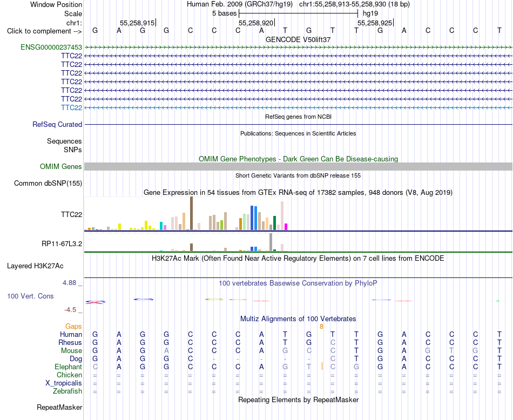Click the Window Position label

56,4
